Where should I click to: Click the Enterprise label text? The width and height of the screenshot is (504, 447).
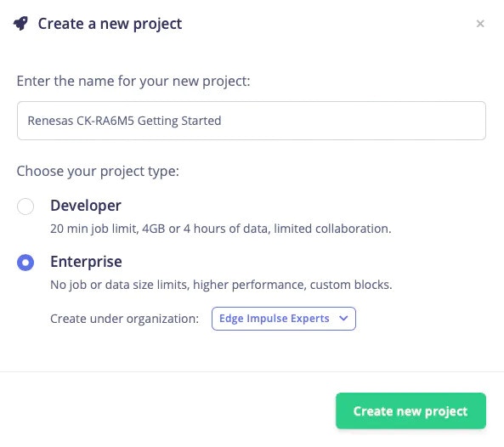pyautogui.click(x=86, y=262)
